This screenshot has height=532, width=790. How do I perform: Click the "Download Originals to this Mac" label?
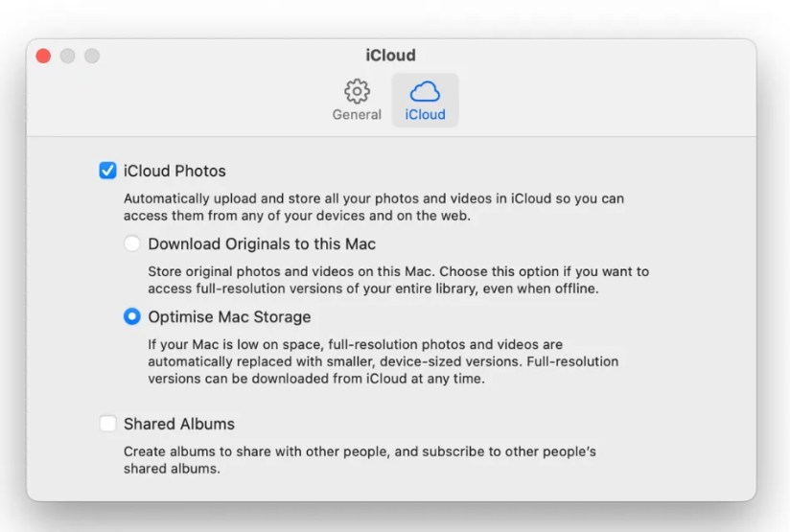[262, 244]
